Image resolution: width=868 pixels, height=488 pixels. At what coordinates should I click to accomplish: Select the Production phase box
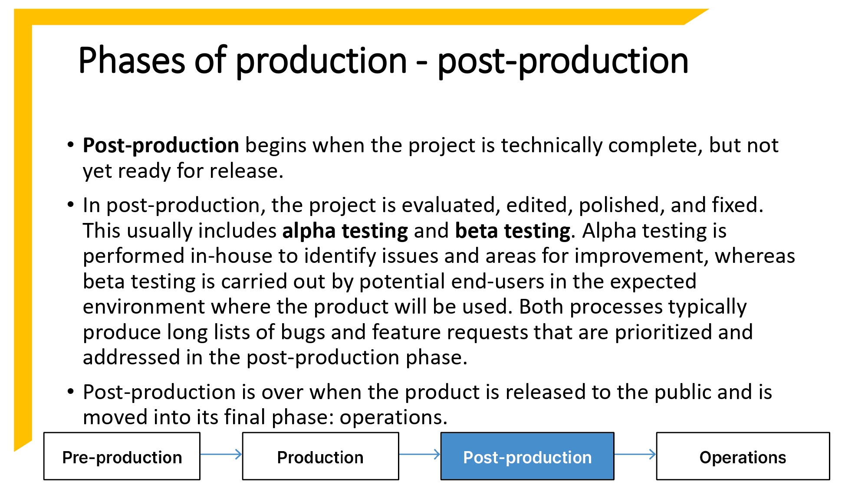(320, 456)
